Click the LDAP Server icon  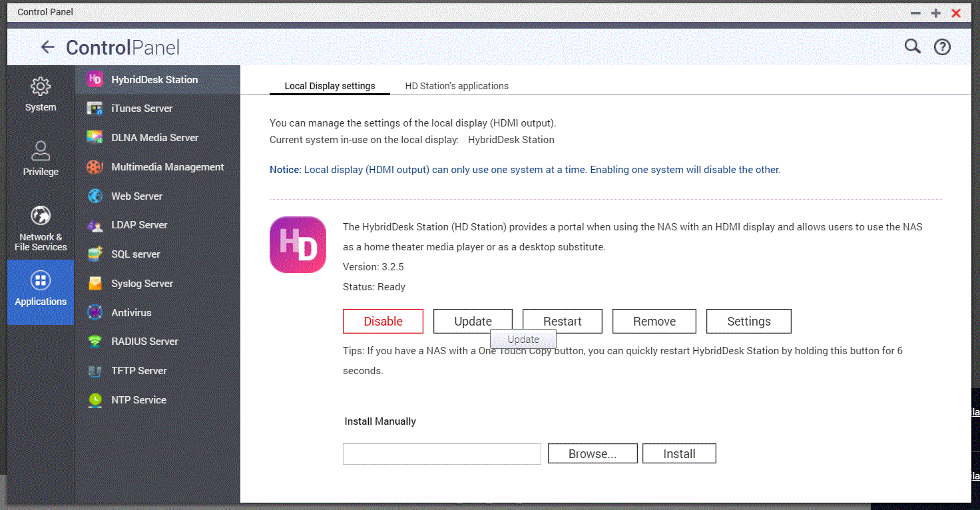point(95,225)
